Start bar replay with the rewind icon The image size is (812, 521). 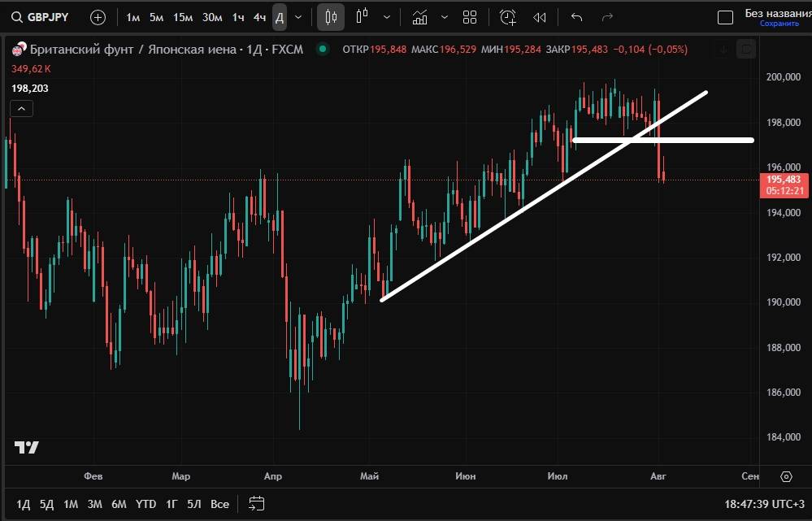pyautogui.click(x=539, y=17)
